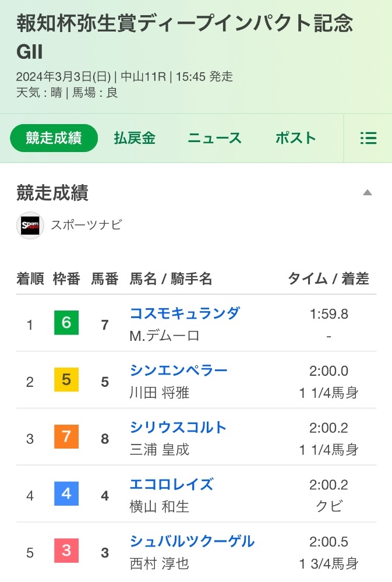Click the red frame number 3 badge
The height and width of the screenshot is (582, 392).
click(66, 551)
